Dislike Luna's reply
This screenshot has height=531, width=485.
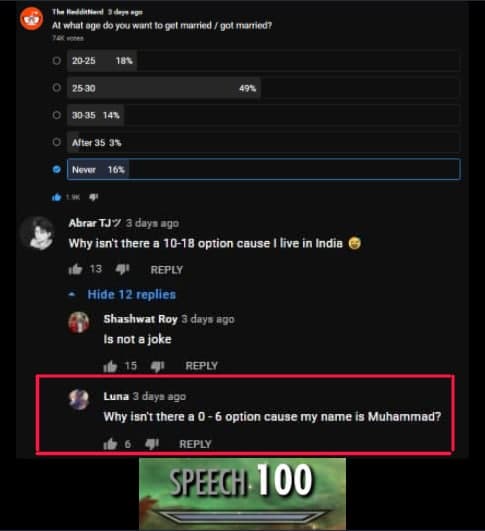click(x=152, y=444)
